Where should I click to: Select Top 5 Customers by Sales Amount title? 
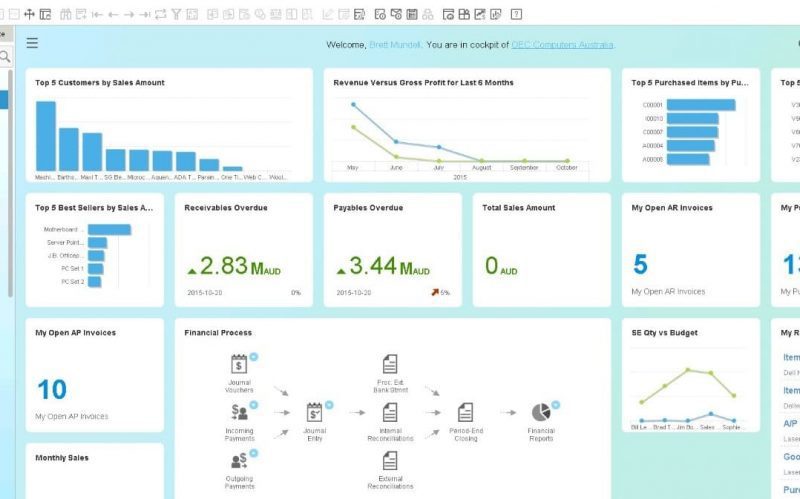coord(100,83)
